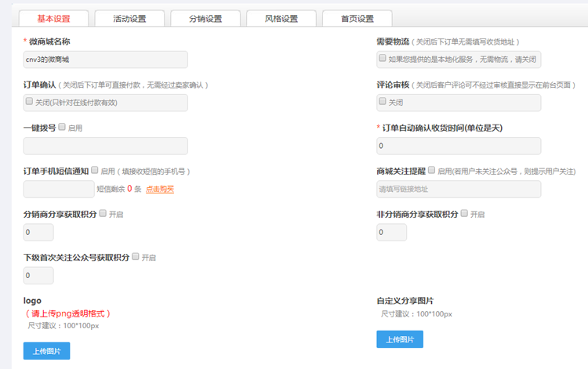588x369 pixels.
Task: Click the 点击购买 link
Action: [x=159, y=189]
